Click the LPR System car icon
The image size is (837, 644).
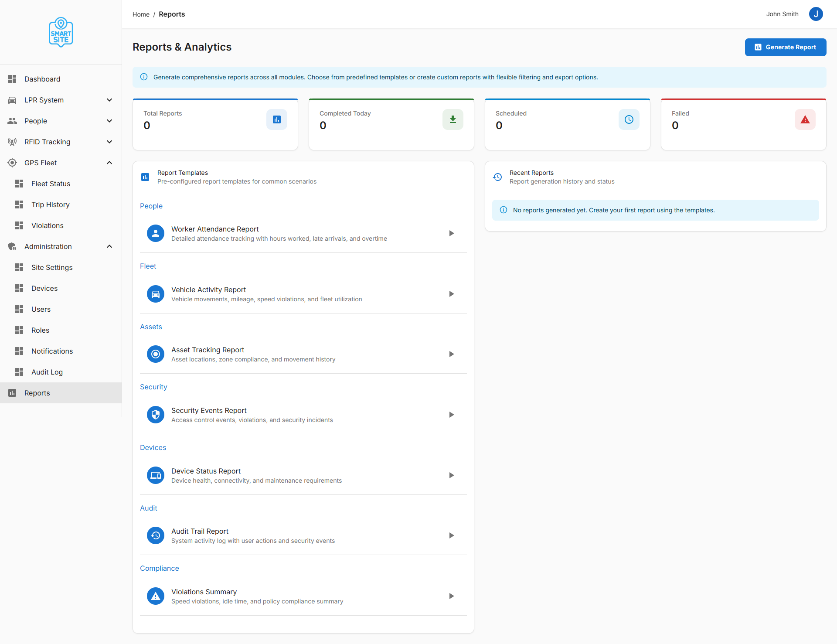coord(12,100)
